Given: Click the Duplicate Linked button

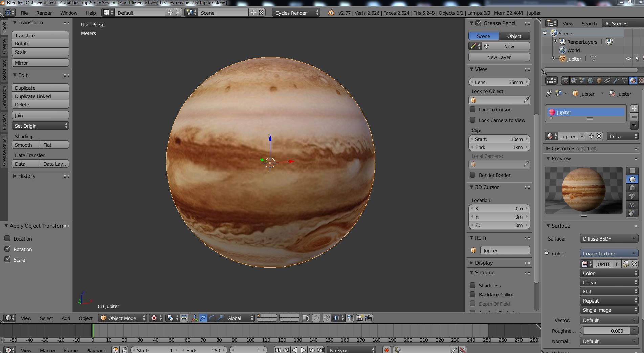Looking at the screenshot, I should pos(40,96).
